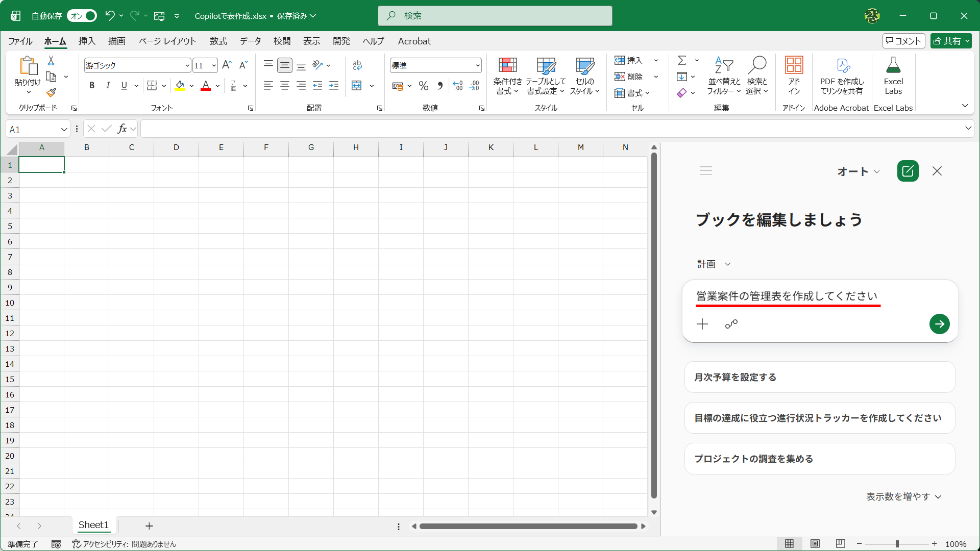Choose the 進行状況トラッカー suggestion
This screenshot has height=551, width=980.
(x=820, y=418)
